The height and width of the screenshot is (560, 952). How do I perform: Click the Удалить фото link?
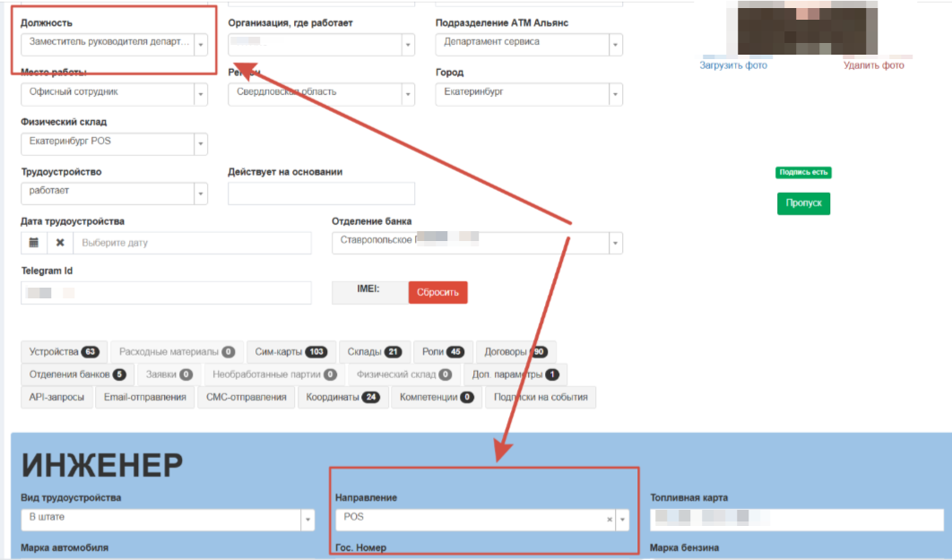point(873,65)
